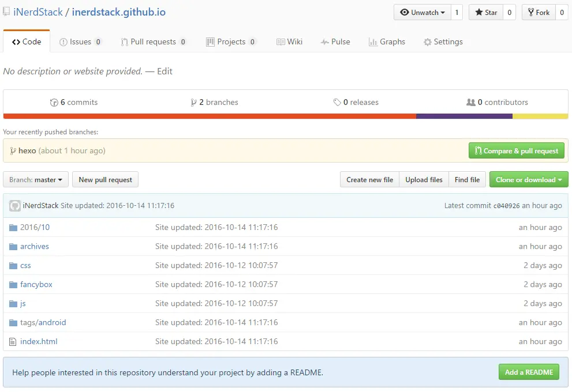Click the folder icon for css
The height and width of the screenshot is (392, 572).
pos(13,266)
